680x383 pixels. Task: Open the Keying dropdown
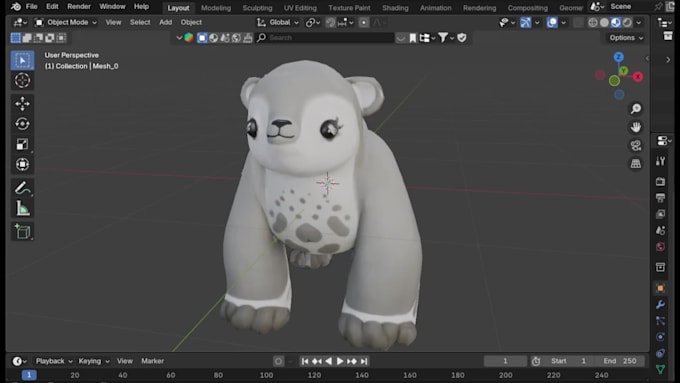pos(94,361)
